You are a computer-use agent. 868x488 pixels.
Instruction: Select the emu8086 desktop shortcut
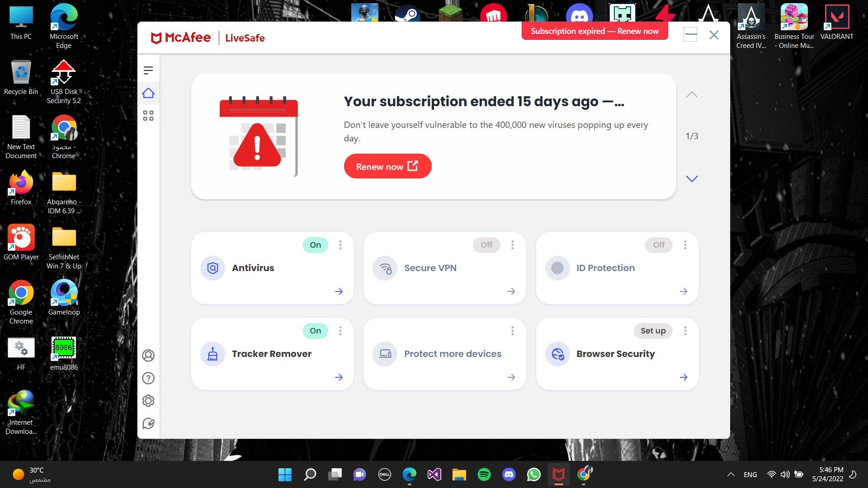(x=64, y=353)
